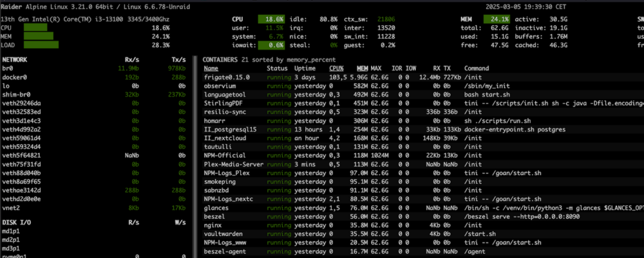The image size is (644, 258).
Task: Click the veth29246da interface row
Action: tap(93, 104)
